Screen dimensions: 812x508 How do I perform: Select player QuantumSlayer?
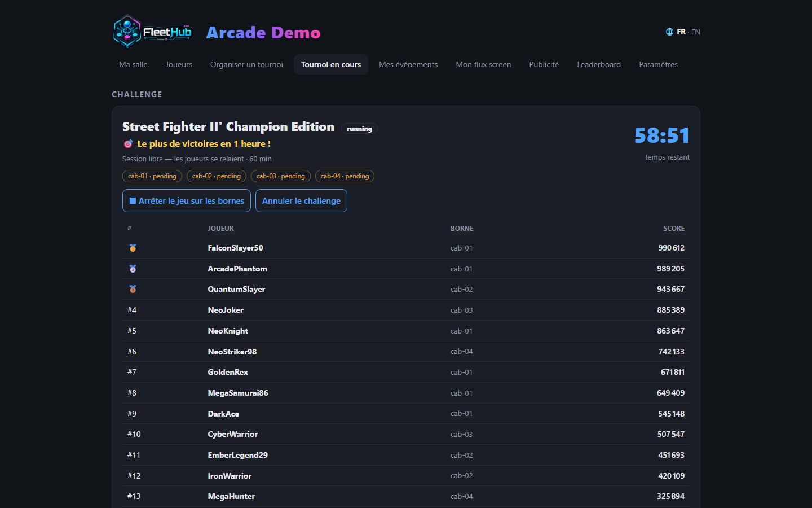tap(236, 289)
